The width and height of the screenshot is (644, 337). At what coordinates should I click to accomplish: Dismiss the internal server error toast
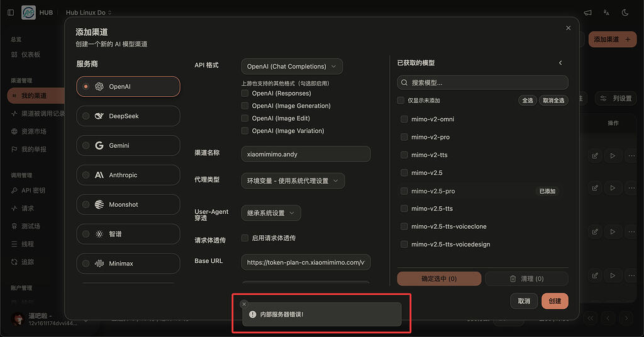coord(244,304)
